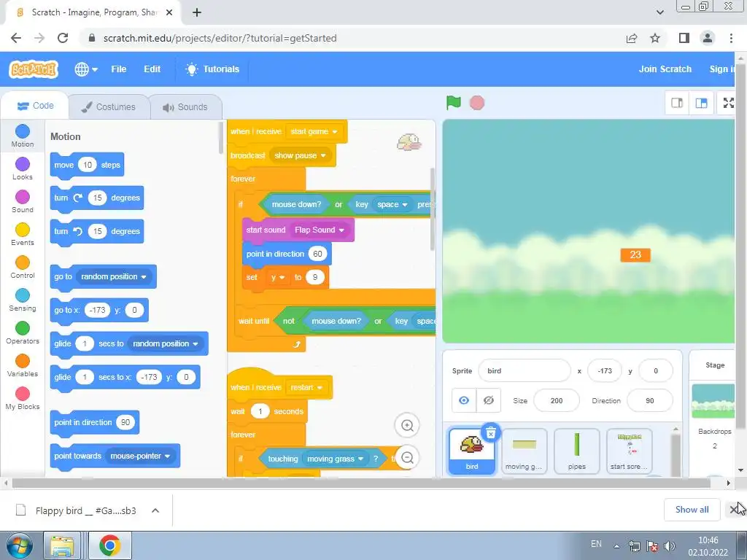Show the sprite with the eye icon
The image size is (747, 560).
point(464,400)
